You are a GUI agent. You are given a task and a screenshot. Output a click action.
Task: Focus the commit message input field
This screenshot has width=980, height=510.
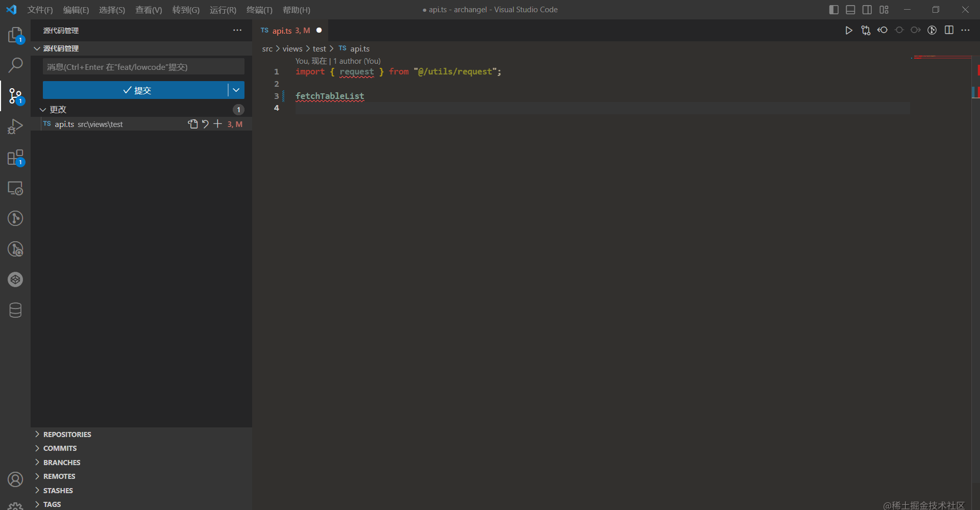click(x=143, y=67)
